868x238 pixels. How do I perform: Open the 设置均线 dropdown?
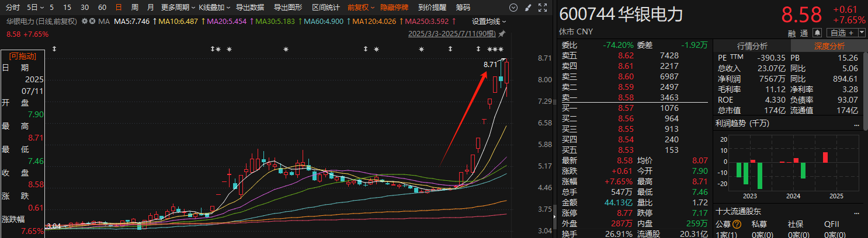coord(488,21)
